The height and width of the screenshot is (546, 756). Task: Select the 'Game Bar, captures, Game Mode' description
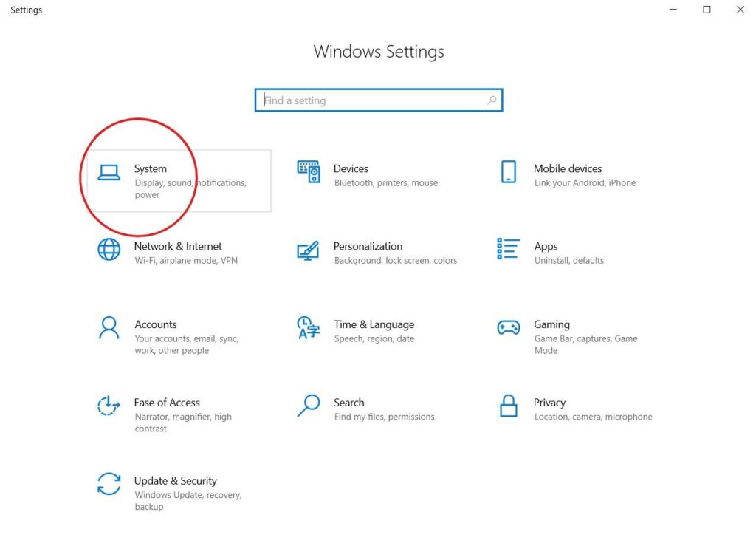pos(585,344)
